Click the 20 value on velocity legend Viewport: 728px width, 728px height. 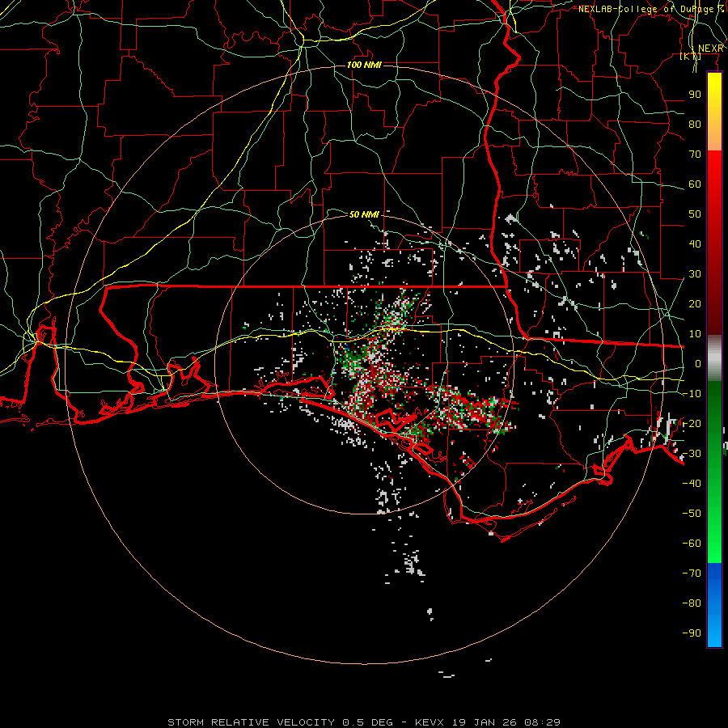pyautogui.click(x=695, y=304)
